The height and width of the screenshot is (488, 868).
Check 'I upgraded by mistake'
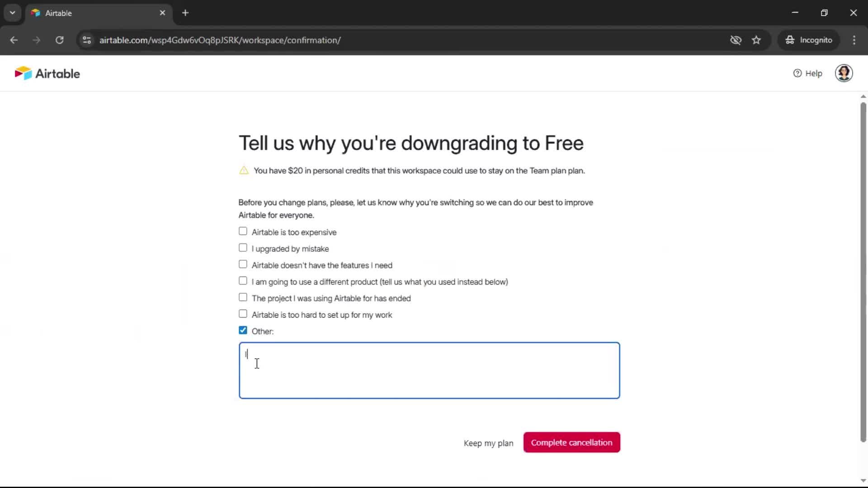[243, 248]
